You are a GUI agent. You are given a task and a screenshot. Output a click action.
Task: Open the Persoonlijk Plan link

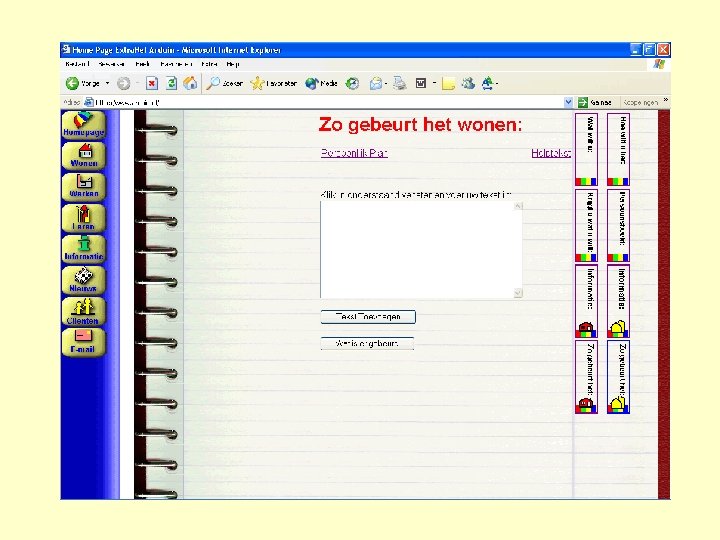[354, 153]
